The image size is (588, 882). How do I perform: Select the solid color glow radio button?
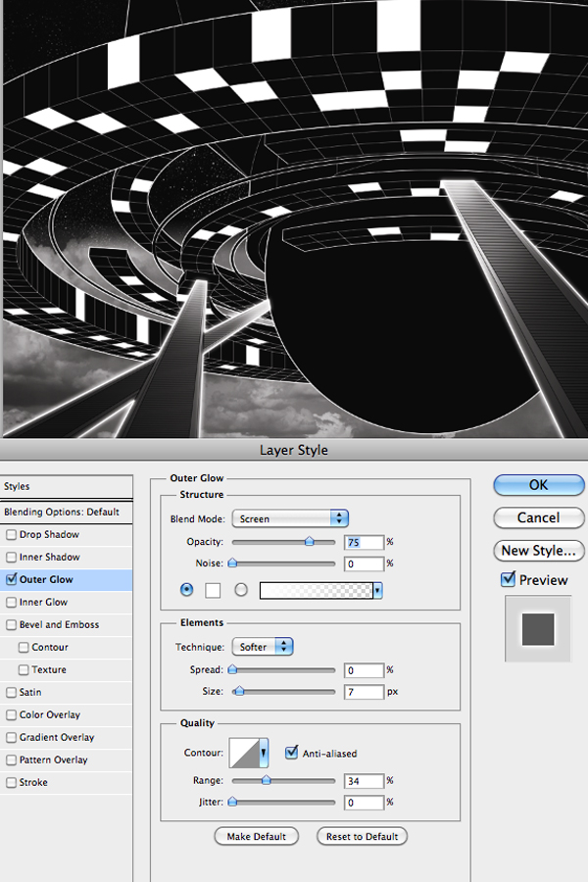(186, 590)
